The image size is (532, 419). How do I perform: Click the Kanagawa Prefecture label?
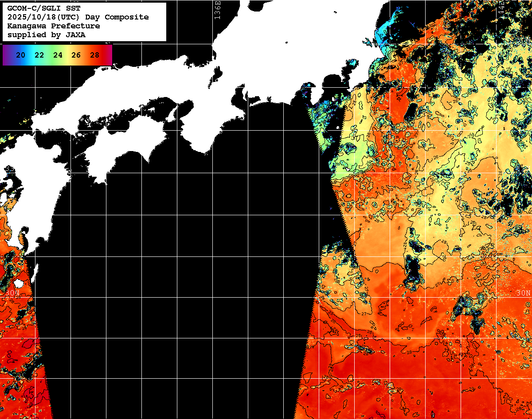pos(53,26)
